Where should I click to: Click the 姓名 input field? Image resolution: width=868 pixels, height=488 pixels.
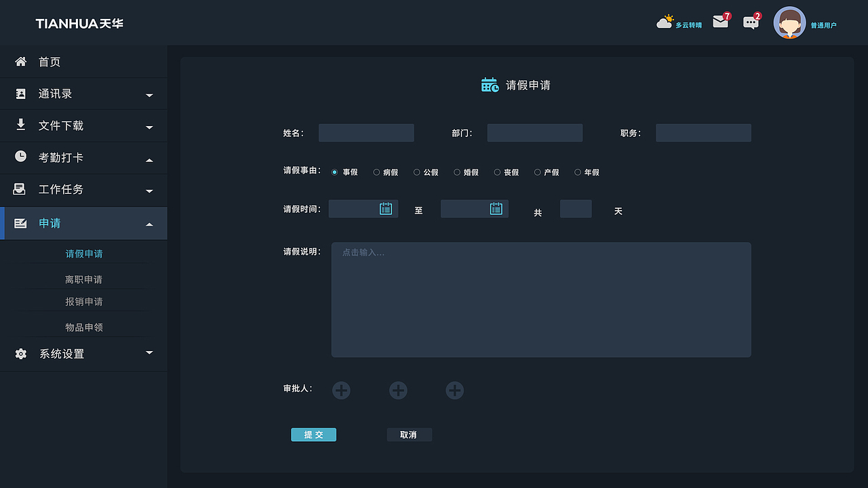point(366,132)
